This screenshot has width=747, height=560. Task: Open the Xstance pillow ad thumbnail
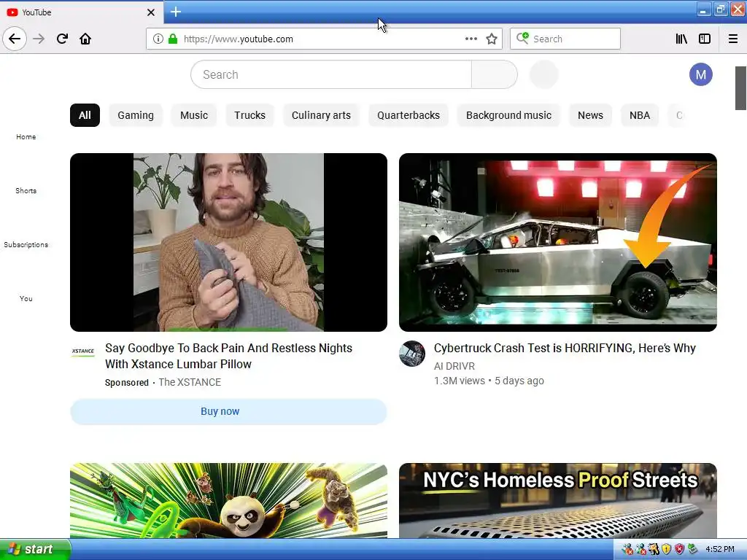click(x=228, y=242)
